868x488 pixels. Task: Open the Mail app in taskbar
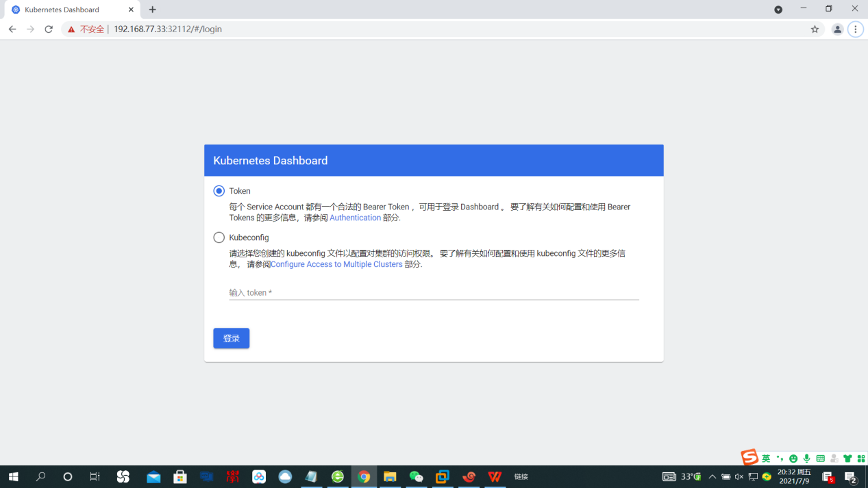153,476
